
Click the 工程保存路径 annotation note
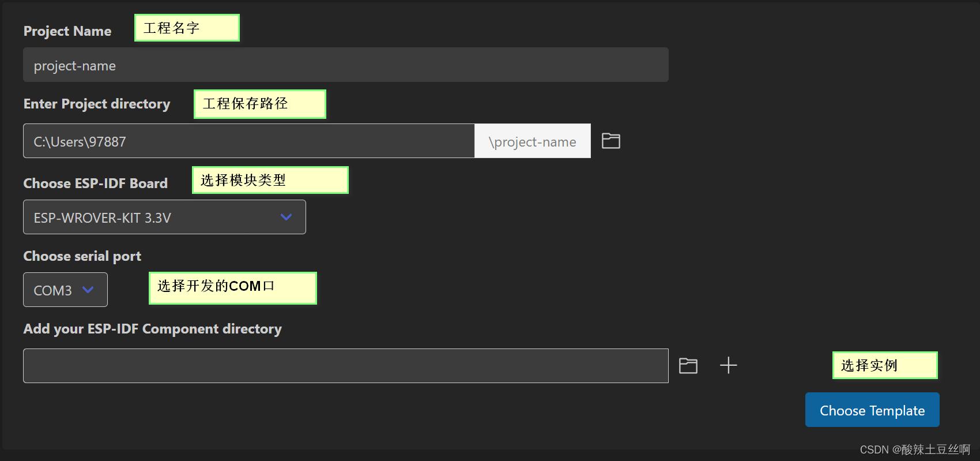259,104
